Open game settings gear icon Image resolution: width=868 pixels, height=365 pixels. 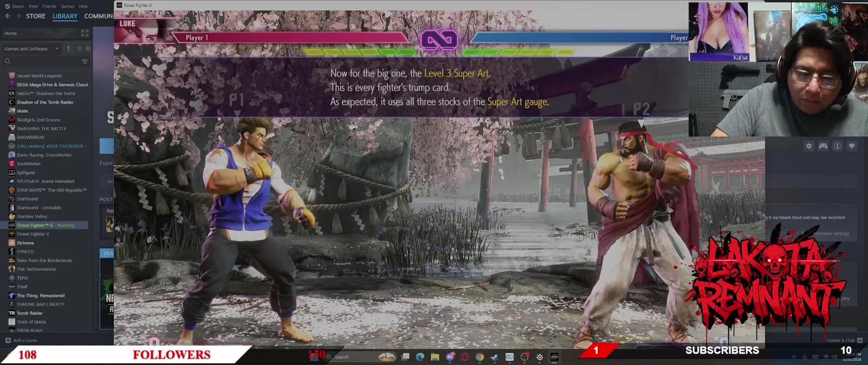point(809,146)
